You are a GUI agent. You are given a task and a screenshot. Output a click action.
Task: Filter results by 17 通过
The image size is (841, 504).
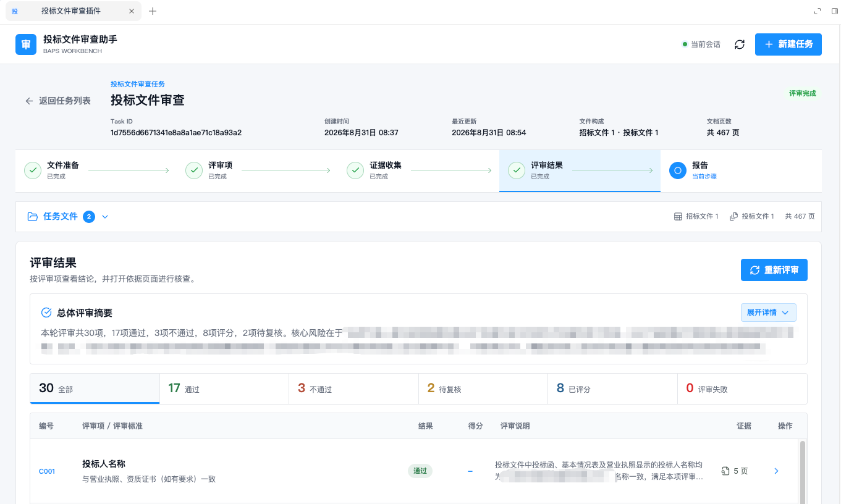point(224,388)
